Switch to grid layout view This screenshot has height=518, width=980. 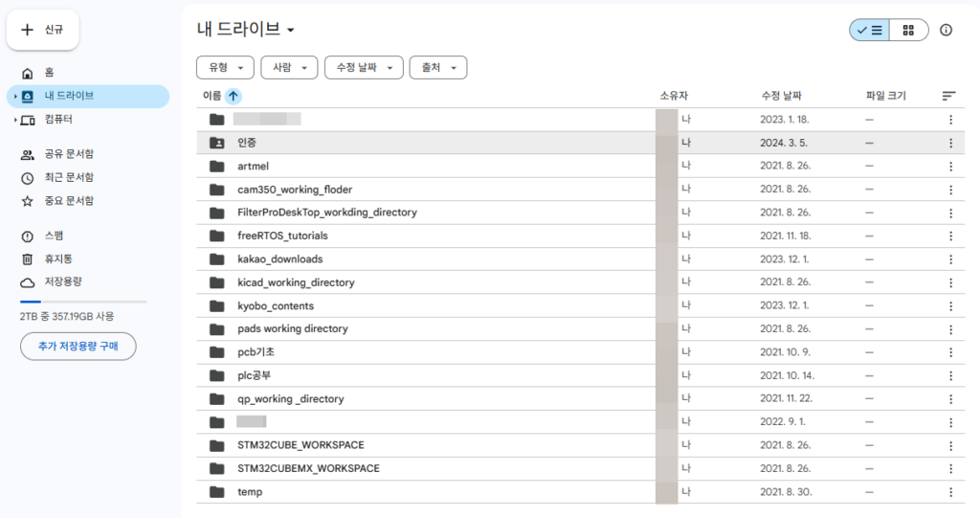point(908,31)
